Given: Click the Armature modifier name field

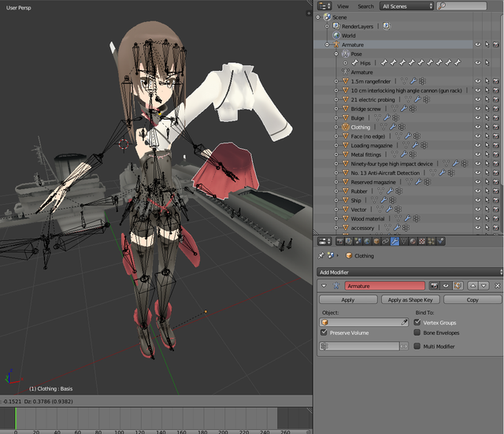Looking at the screenshot, I should click(385, 285).
